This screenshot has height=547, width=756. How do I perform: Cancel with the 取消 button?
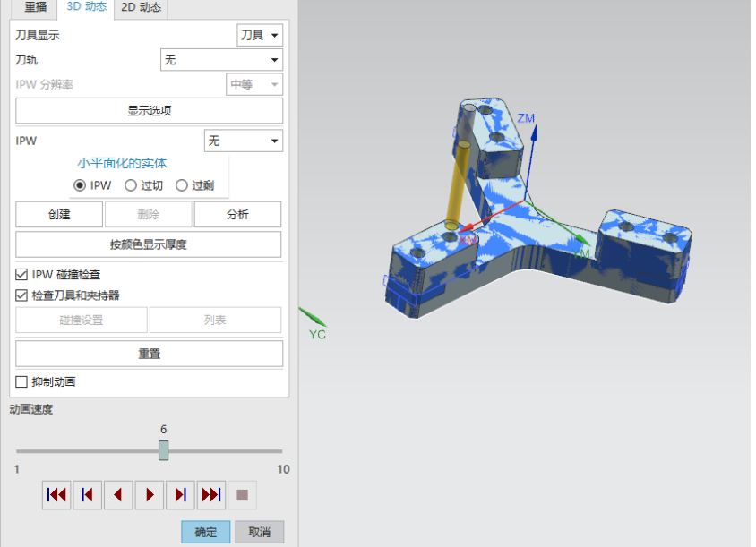260,532
